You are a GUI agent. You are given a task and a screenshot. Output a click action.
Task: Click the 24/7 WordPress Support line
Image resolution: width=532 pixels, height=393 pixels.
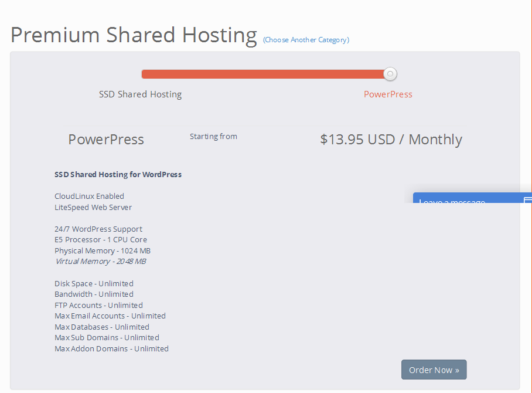(98, 229)
